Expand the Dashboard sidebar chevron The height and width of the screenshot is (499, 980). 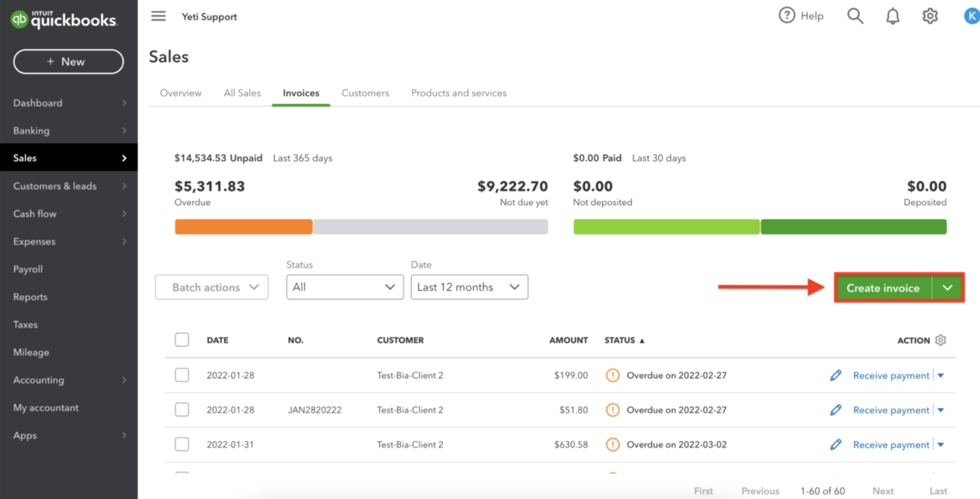124,103
